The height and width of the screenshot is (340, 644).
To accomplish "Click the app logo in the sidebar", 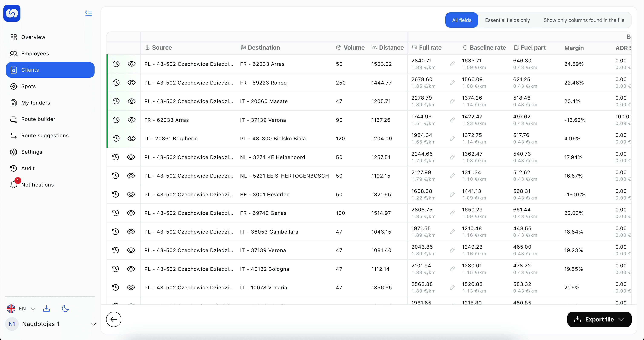I will [12, 13].
